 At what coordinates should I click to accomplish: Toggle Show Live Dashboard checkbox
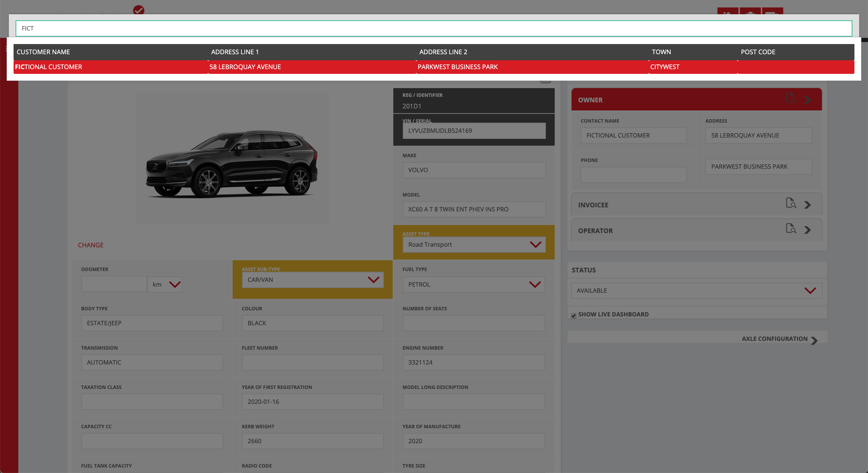(574, 316)
